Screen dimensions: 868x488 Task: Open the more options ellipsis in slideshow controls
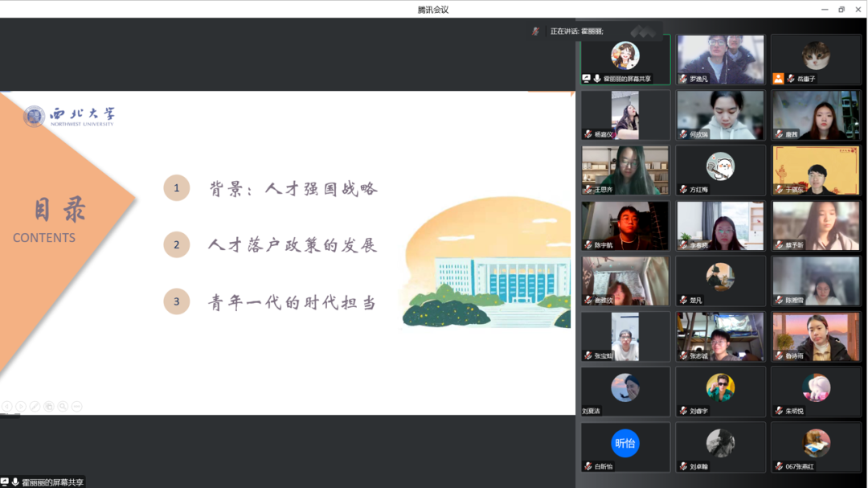pos(77,407)
